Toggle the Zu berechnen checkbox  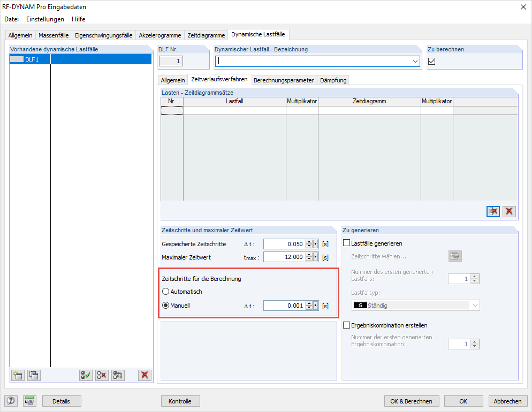(x=431, y=61)
